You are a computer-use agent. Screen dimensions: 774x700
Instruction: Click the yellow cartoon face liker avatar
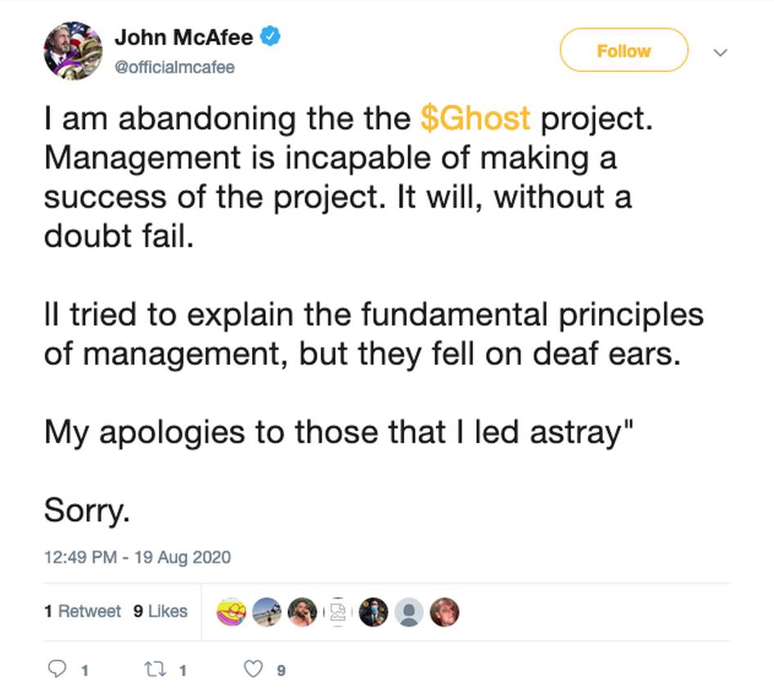tap(232, 612)
